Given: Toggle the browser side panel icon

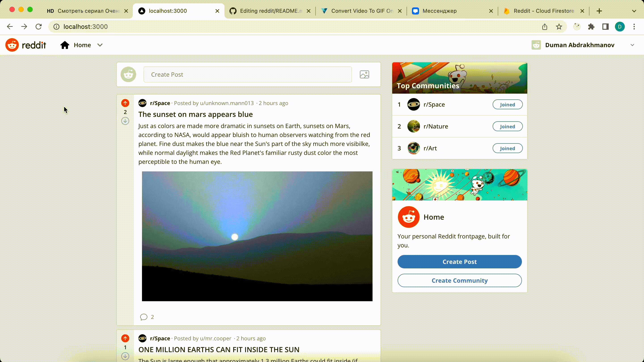Looking at the screenshot, I should pos(605,27).
